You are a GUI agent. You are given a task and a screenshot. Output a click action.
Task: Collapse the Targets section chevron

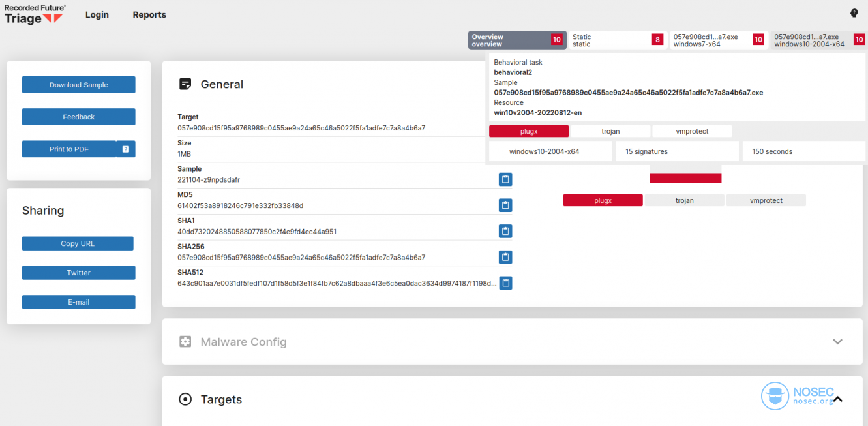pos(839,399)
